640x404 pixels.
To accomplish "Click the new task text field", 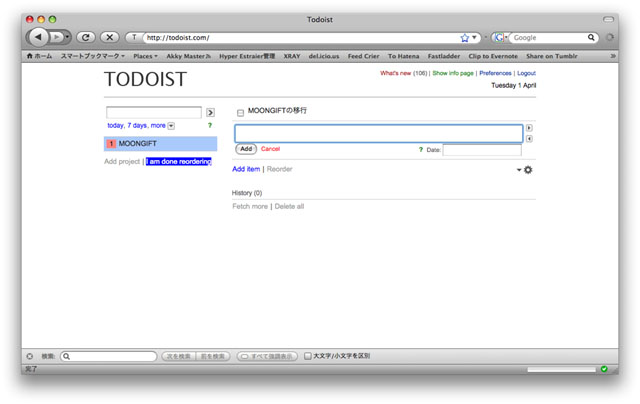I will click(x=379, y=133).
